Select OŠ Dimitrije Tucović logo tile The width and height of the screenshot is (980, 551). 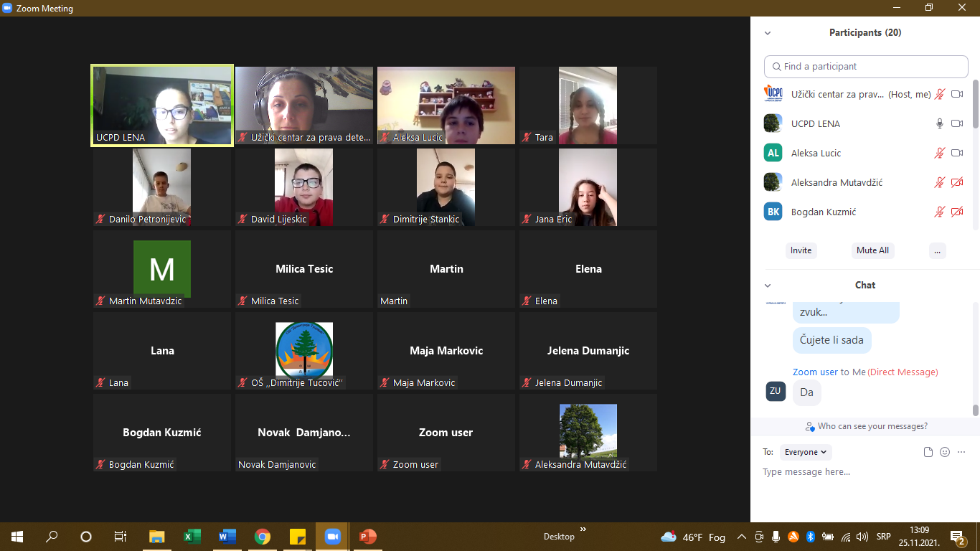click(x=304, y=351)
